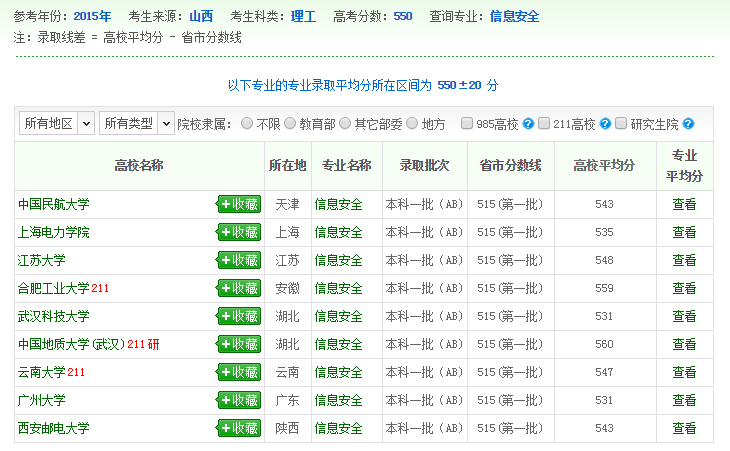Open 信息安全 major link for 广州大学
Screen dimensions: 730x451
coord(339,400)
